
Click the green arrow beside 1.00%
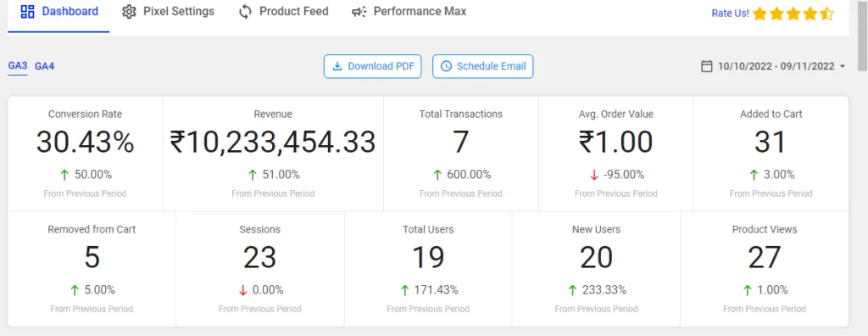pos(747,290)
